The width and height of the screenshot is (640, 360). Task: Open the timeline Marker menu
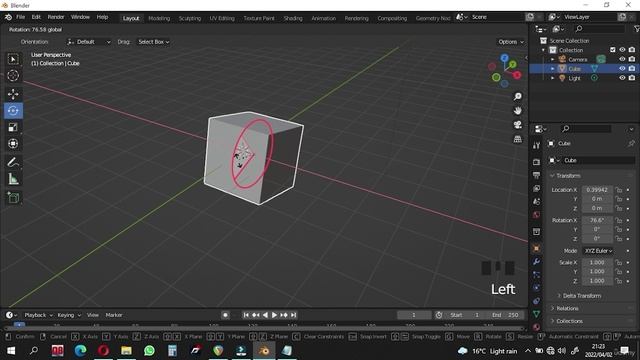(114, 315)
